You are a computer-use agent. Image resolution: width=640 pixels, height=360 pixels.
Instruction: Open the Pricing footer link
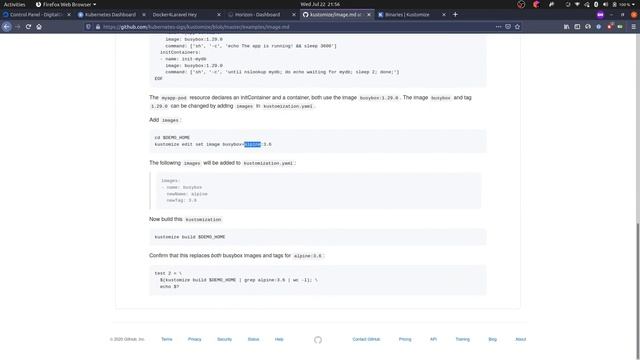[x=405, y=340]
